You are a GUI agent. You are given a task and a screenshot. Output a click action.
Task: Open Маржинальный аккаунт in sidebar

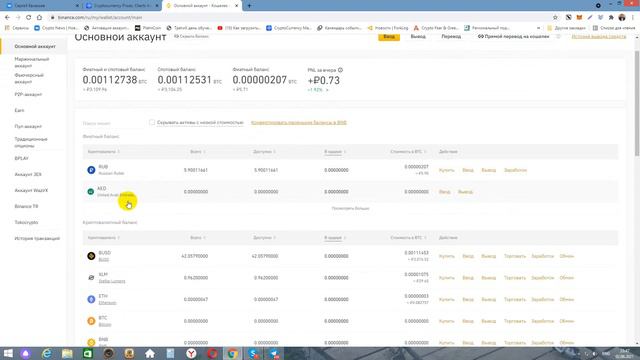(x=32, y=62)
